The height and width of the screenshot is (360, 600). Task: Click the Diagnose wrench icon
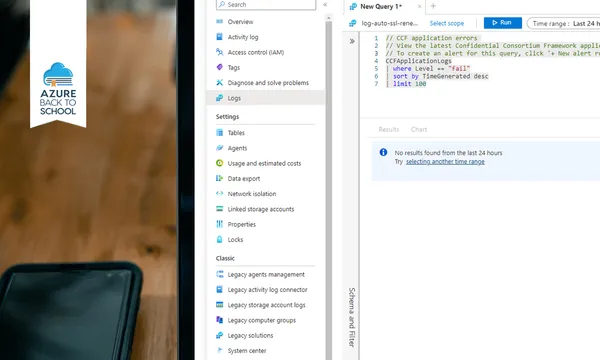click(219, 82)
